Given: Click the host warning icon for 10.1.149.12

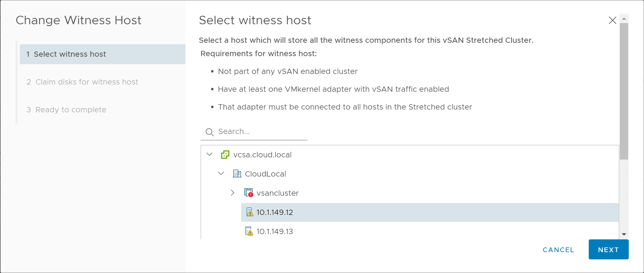Looking at the screenshot, I should click(250, 212).
